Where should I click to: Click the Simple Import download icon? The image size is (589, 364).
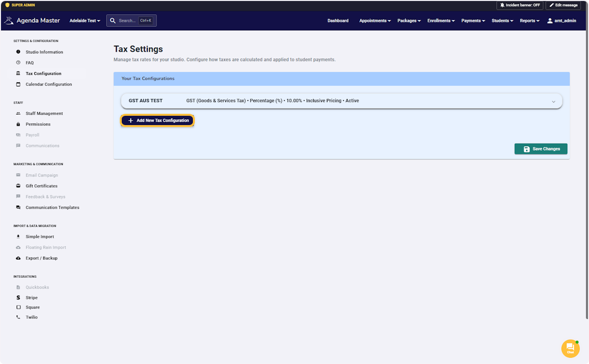(18, 236)
